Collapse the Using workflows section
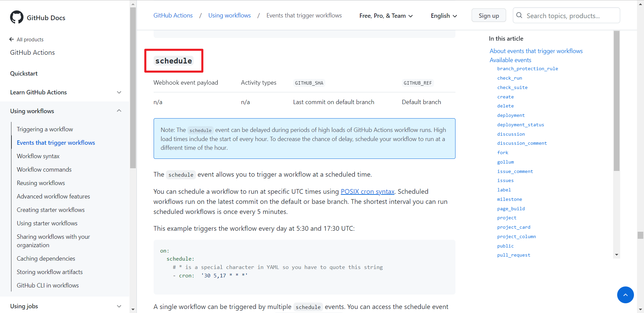This screenshot has height=313, width=644. tap(119, 111)
